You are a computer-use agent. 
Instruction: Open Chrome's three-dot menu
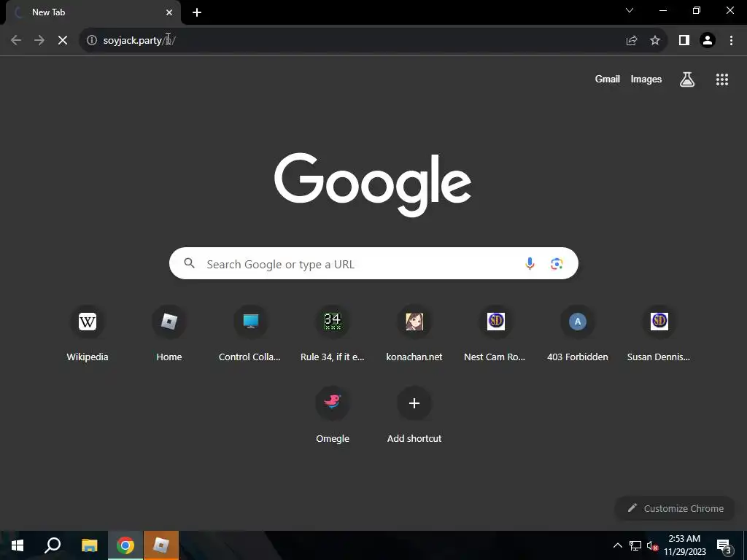pos(731,41)
